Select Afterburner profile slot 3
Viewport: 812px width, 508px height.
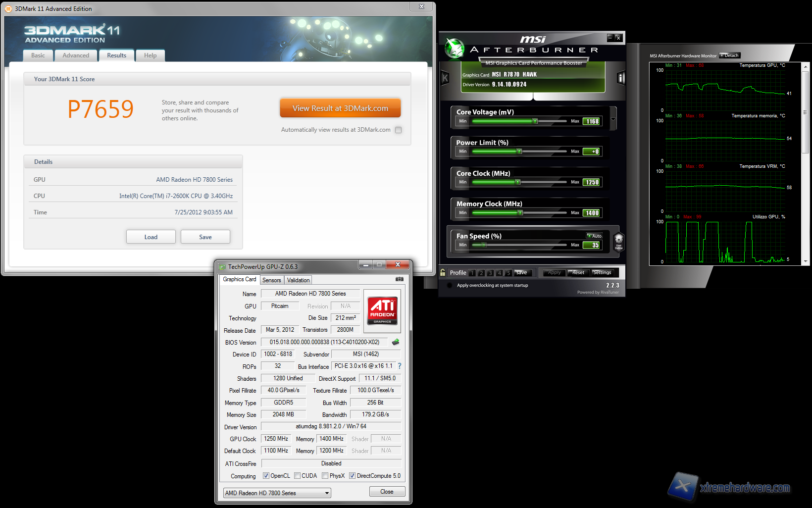(490, 273)
